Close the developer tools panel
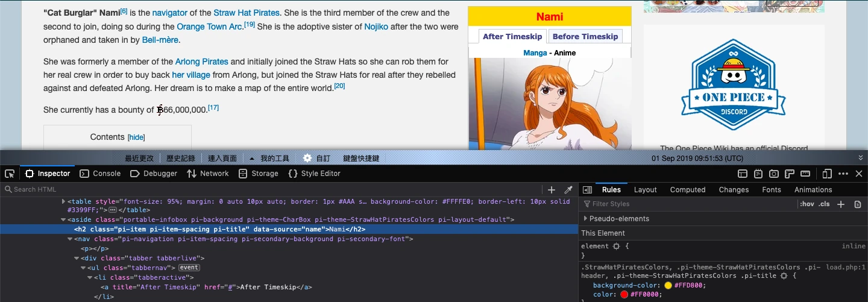Viewport: 868px width, 302px height. pos(859,174)
